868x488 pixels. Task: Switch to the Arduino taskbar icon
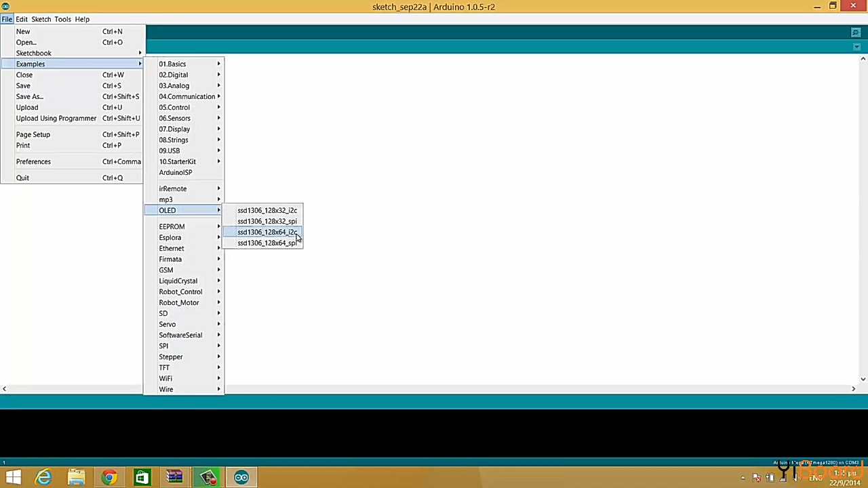pos(241,478)
